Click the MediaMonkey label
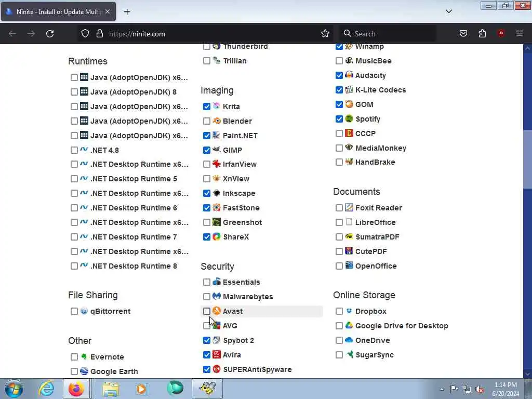The image size is (532, 399). pyautogui.click(x=381, y=148)
